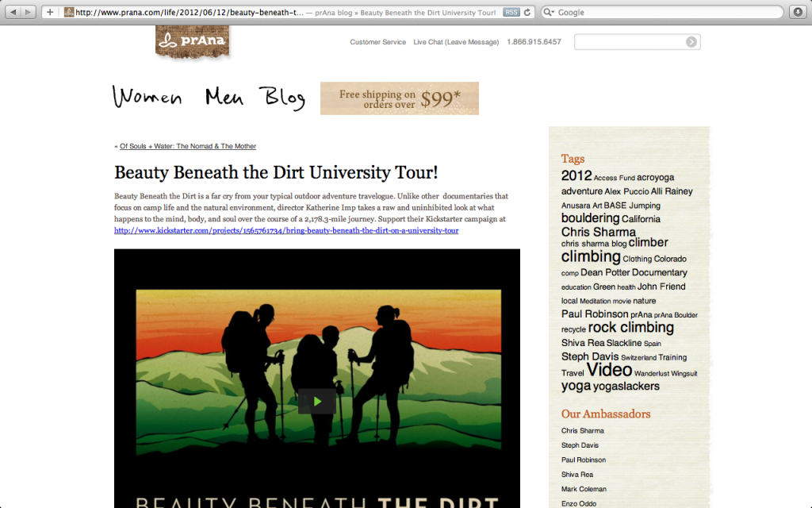Select the acroyoga tag

pyautogui.click(x=655, y=177)
